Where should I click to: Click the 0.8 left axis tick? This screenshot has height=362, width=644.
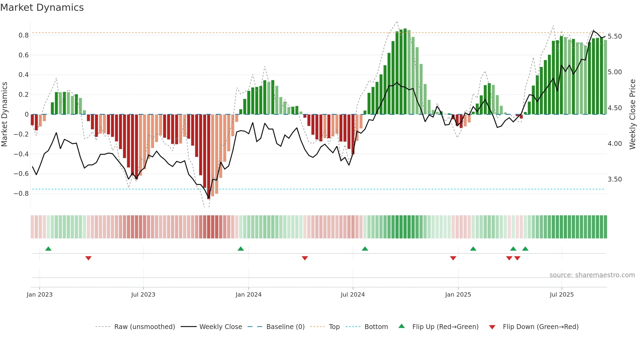click(24, 35)
